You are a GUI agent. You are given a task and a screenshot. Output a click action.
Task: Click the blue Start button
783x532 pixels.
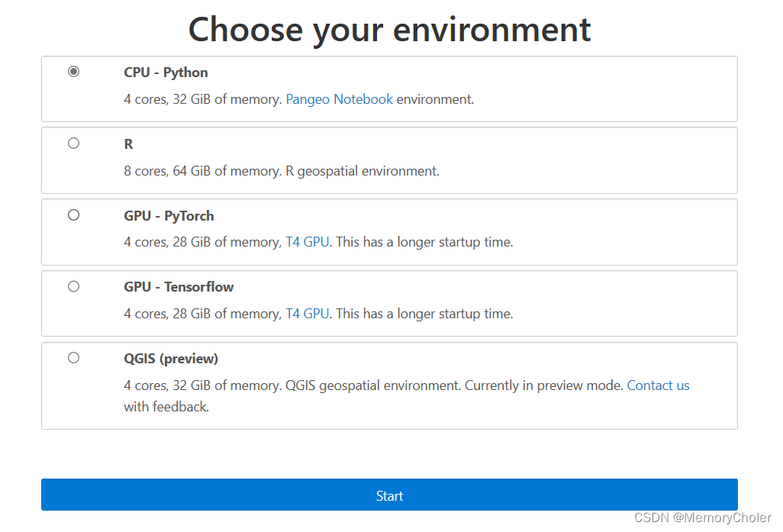coord(389,495)
